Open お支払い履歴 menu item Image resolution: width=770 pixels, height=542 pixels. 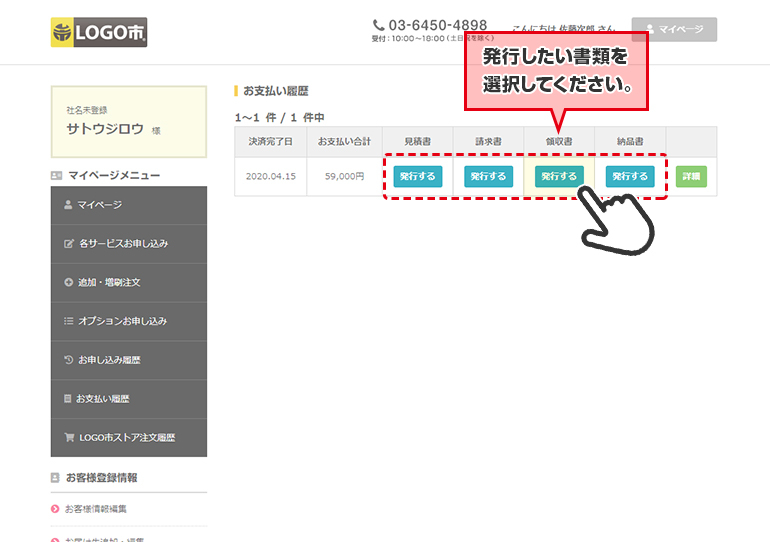click(129, 399)
